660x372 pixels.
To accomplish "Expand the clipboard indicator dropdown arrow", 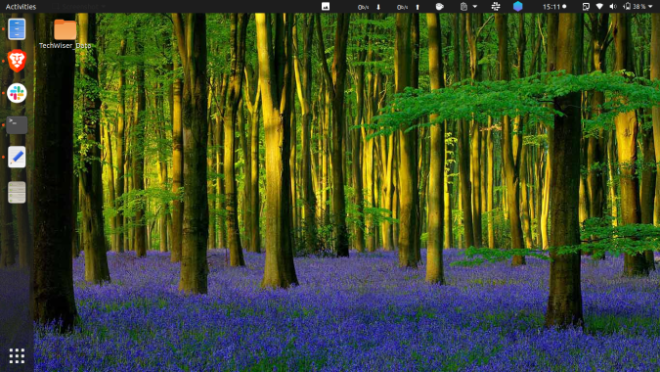I will coord(475,7).
